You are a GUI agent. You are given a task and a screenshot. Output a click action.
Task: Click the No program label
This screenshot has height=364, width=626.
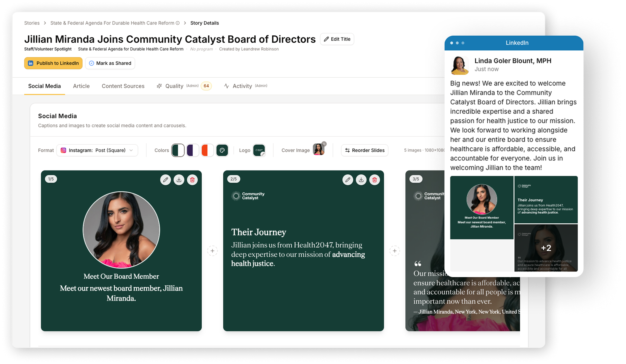click(201, 49)
